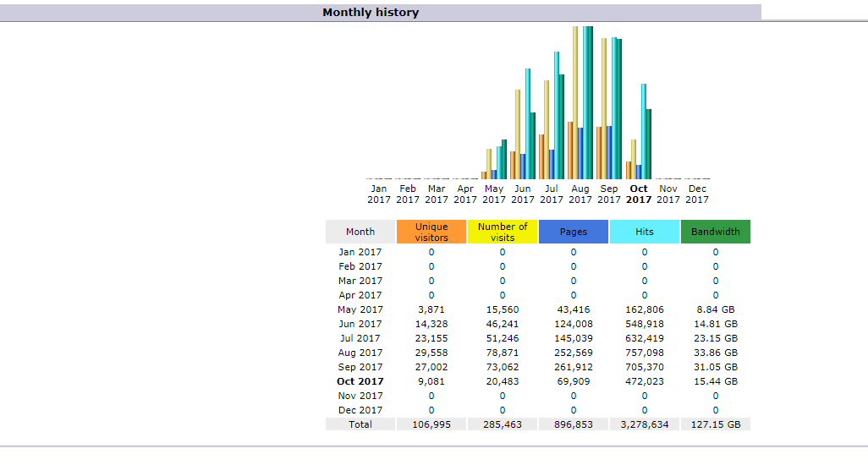Viewport: 868px width, 465px height.
Task: Select Aug 2017 label under the chart
Action: pyautogui.click(x=580, y=194)
